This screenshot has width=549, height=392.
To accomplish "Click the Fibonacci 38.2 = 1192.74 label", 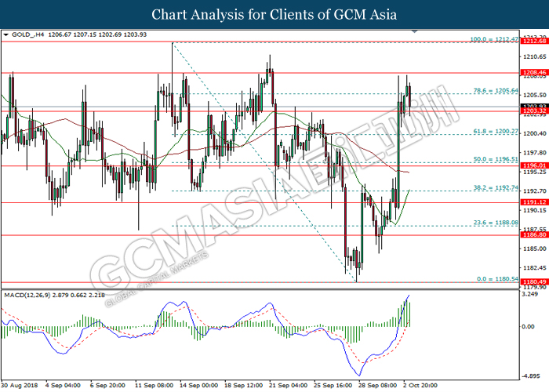I will tap(496, 188).
